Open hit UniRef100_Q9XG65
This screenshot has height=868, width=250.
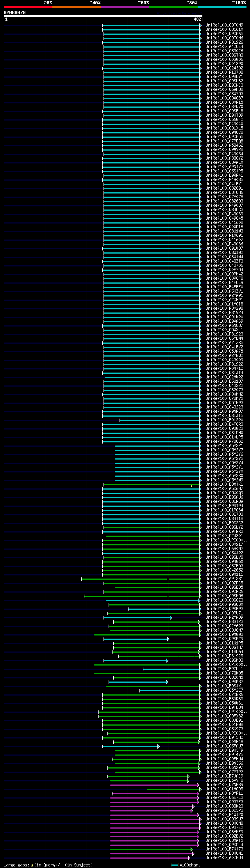(x=224, y=34)
